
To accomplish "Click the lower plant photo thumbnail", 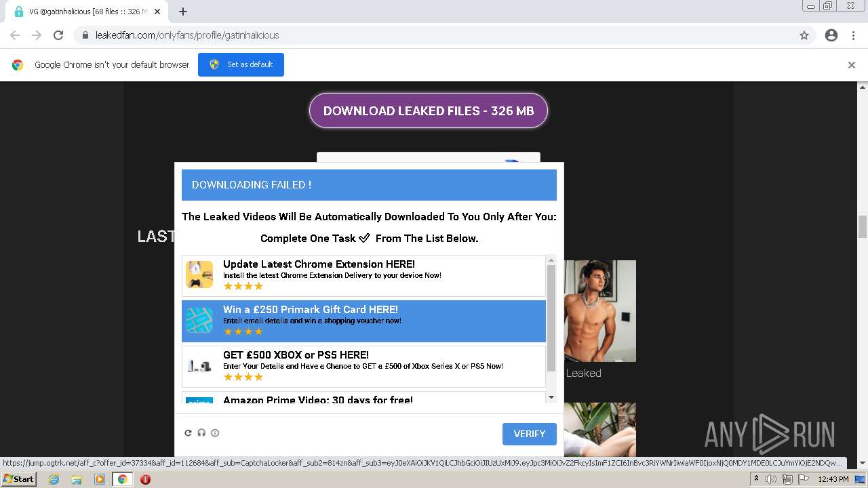I will [x=600, y=429].
